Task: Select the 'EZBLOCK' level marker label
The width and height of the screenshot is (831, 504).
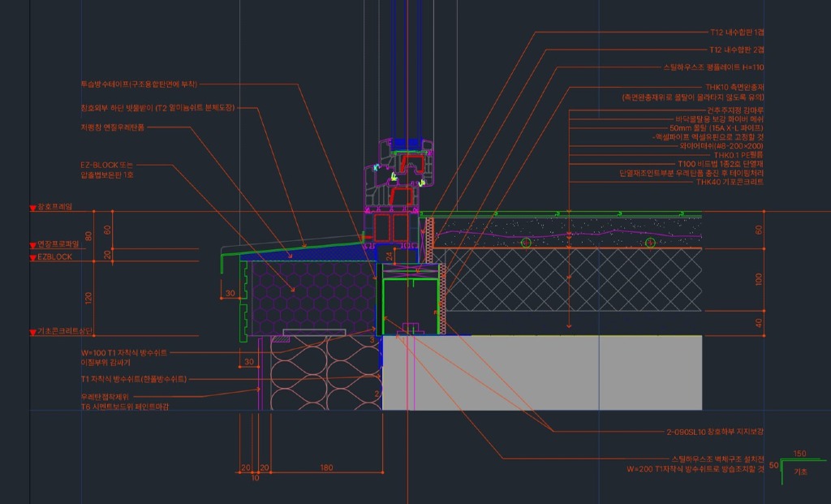Action: (x=54, y=256)
